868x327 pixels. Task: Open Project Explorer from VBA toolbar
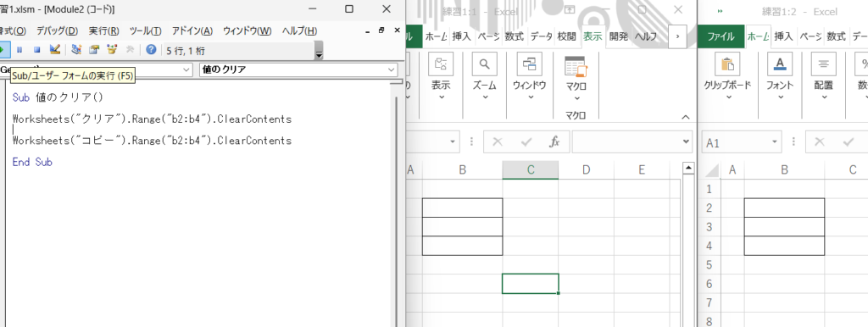[77, 50]
